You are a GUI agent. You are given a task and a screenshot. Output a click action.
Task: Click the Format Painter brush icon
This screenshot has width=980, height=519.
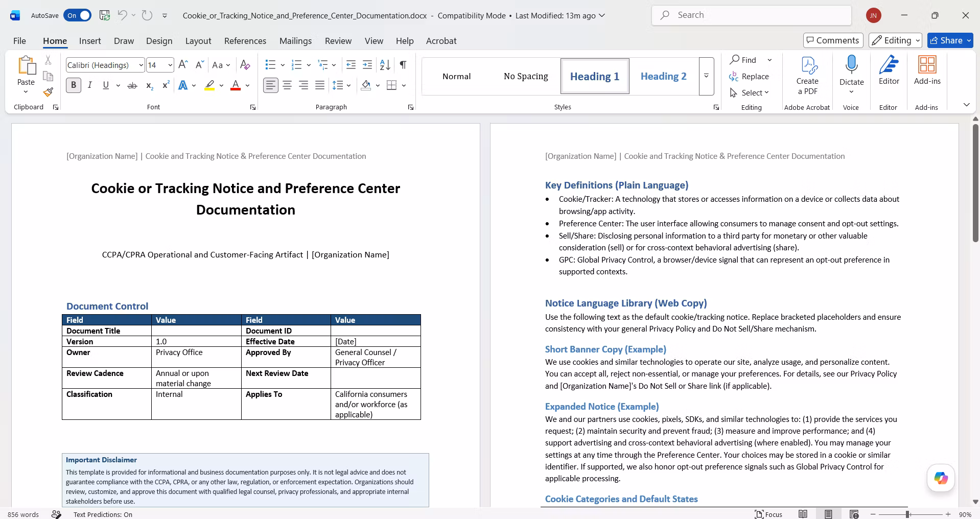(x=48, y=92)
